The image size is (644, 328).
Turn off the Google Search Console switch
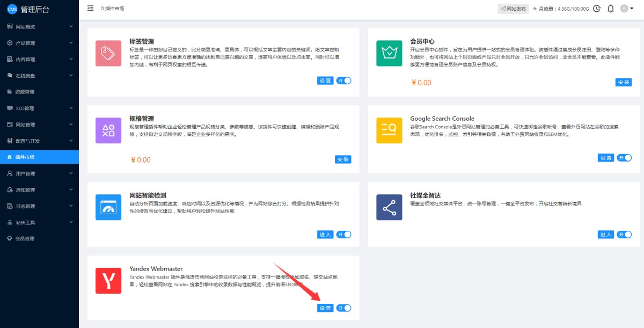[x=624, y=158]
